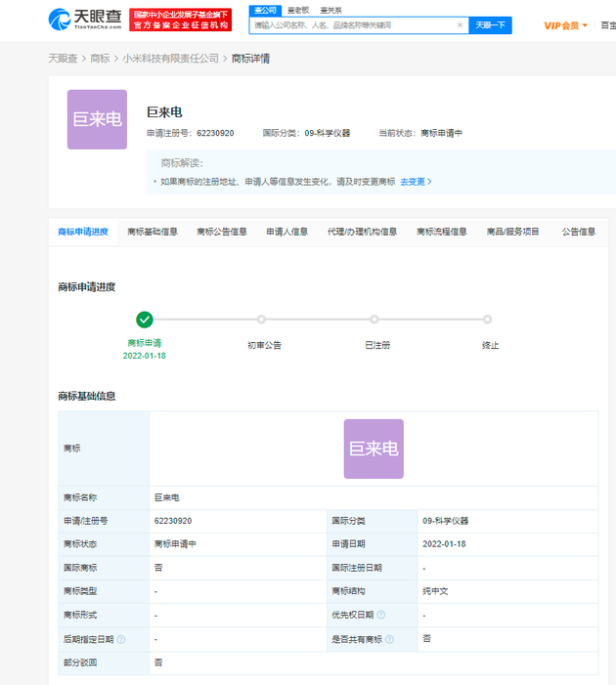Switch to 代理/办理机构信息 tab

[362, 232]
